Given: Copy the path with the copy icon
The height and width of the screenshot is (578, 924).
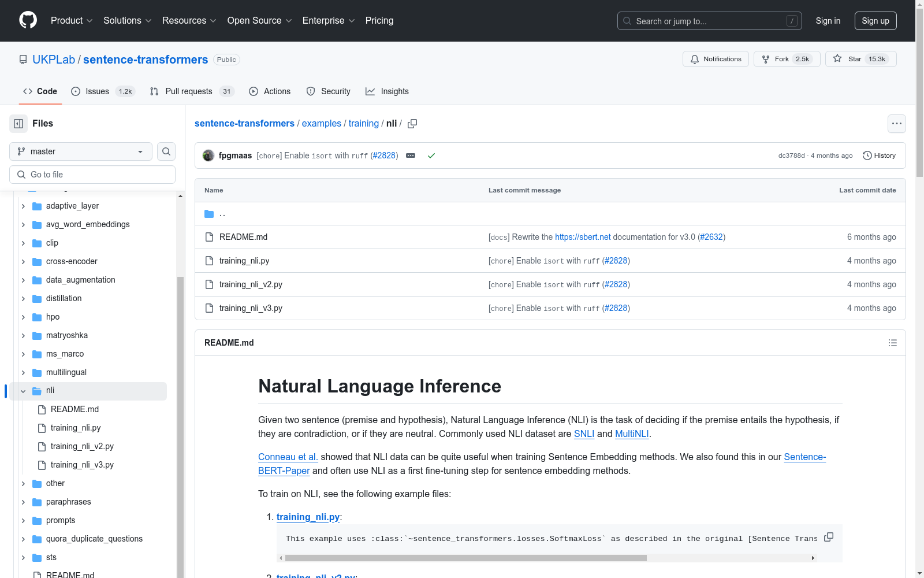Looking at the screenshot, I should tap(412, 124).
